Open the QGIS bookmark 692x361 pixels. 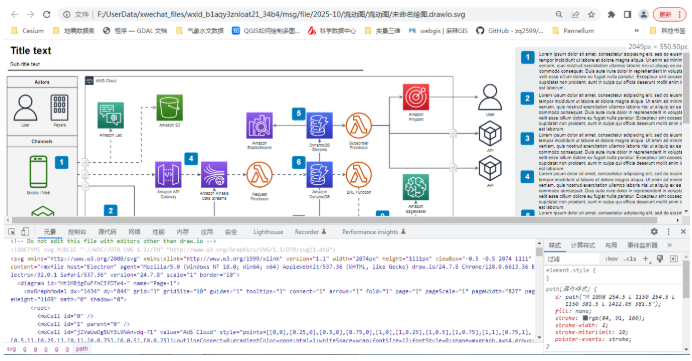point(266,31)
